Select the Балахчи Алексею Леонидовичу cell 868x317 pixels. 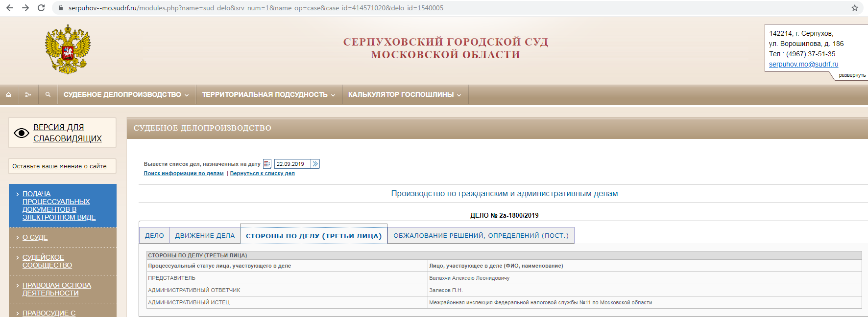(645, 278)
